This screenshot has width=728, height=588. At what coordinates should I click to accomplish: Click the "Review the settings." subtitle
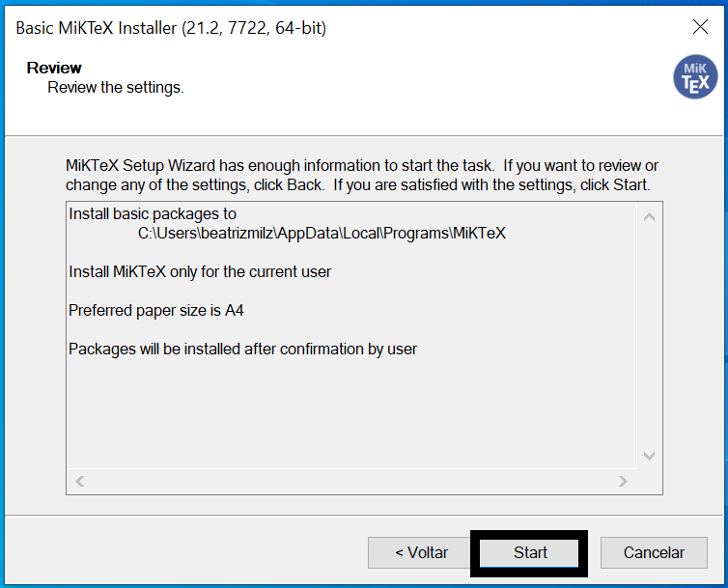pos(116,87)
